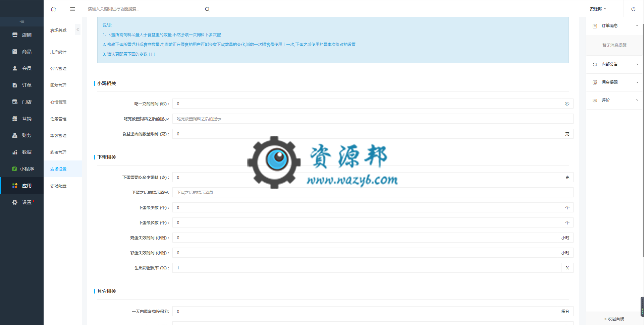Click the 鸡蛋失效时间 input field

[365, 238]
